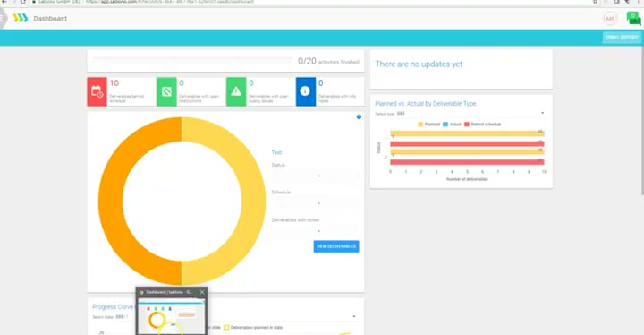Click the green open obstructions icon
The width and height of the screenshot is (644, 335).
pyautogui.click(x=166, y=91)
